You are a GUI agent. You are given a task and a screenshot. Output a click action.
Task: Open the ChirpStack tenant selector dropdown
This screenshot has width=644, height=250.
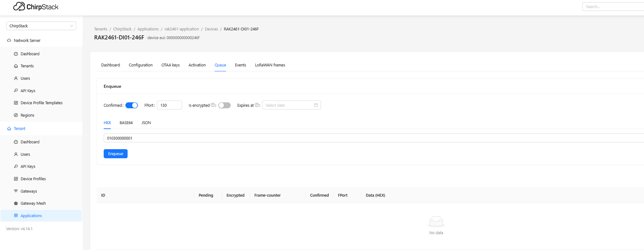[41, 26]
